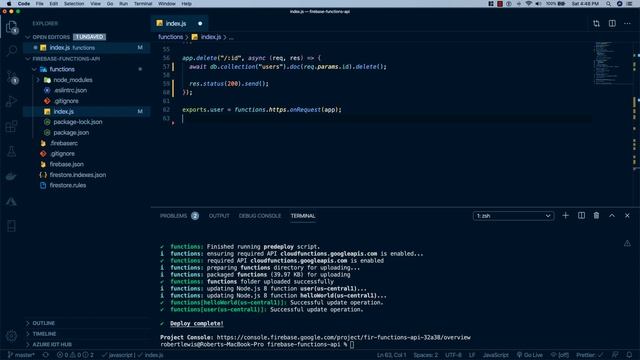The width and height of the screenshot is (640, 360).
Task: Open index.js in Open Editors list
Action: (86, 48)
